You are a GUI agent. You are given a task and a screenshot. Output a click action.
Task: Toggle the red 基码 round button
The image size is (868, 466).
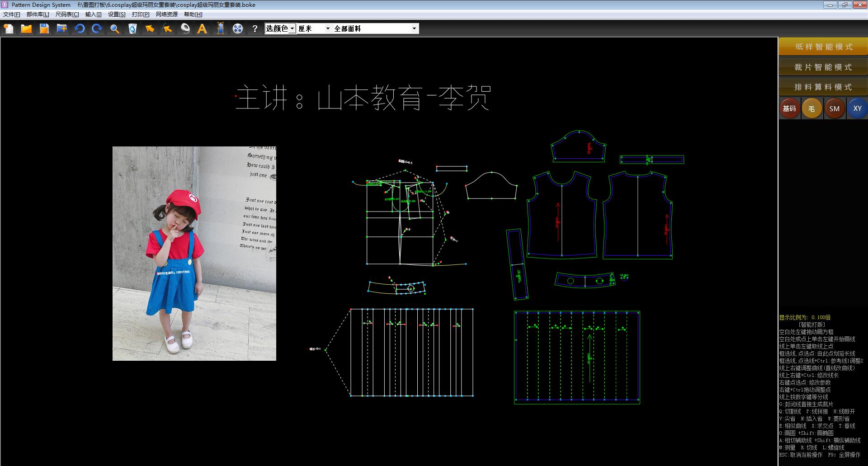[x=789, y=108]
